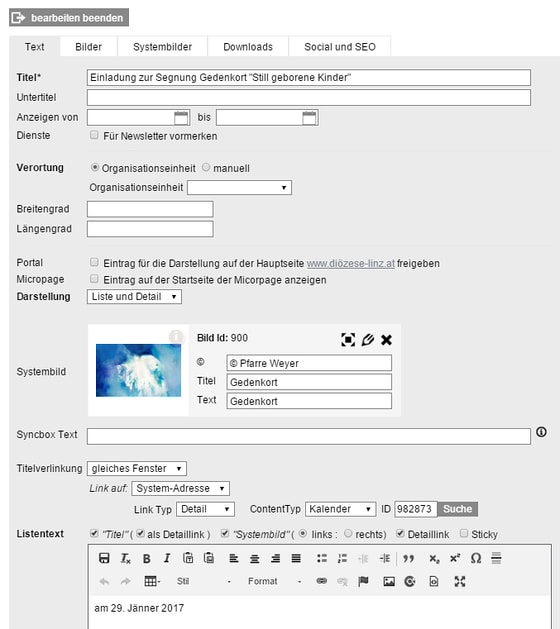The height and width of the screenshot is (629, 560).
Task: Click the crop/focus icon next to Bild Id
Action: coord(348,339)
